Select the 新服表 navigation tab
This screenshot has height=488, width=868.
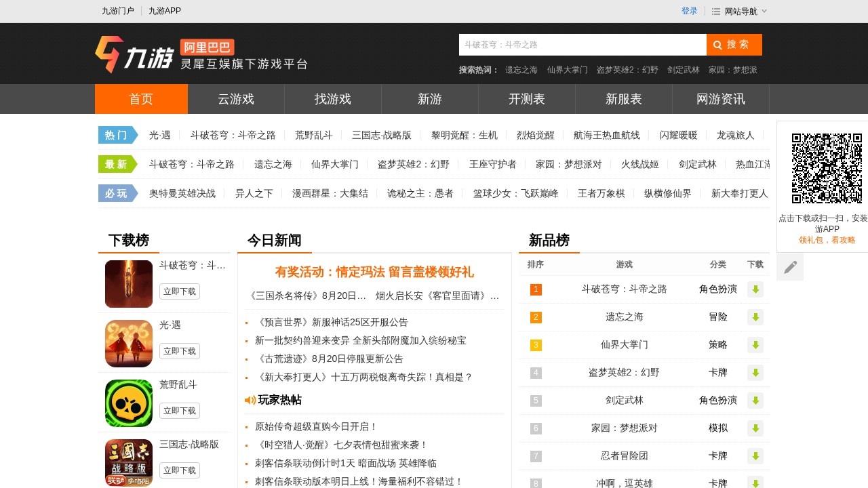tap(624, 99)
